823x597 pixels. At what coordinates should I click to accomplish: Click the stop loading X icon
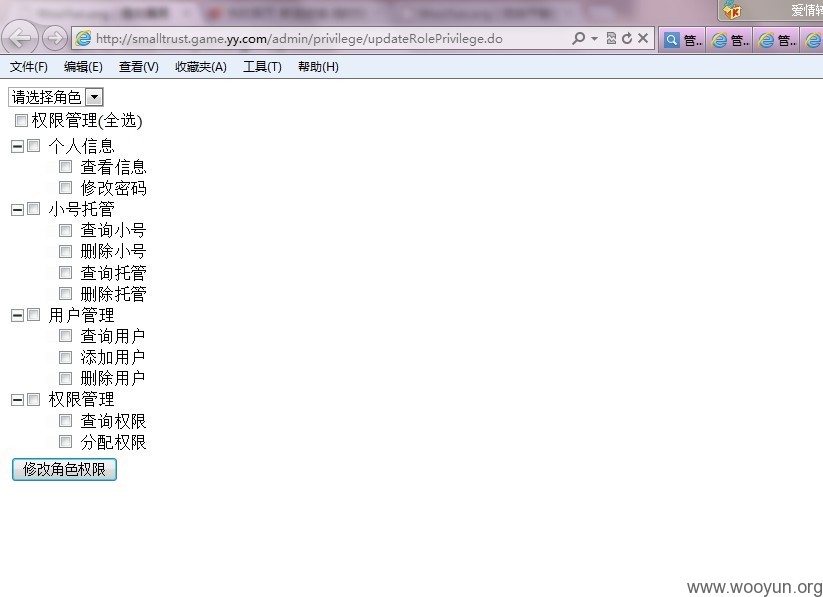click(x=643, y=38)
